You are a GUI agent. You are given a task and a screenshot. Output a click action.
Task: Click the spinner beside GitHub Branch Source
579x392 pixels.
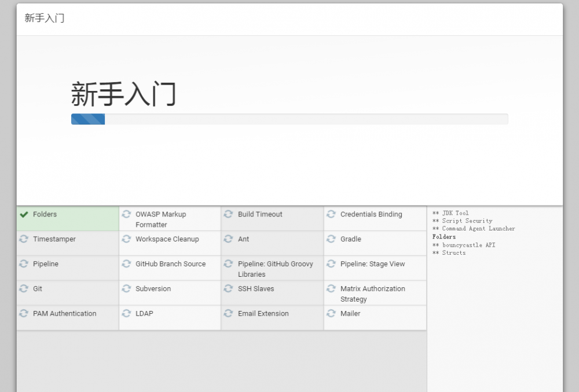[x=126, y=264]
